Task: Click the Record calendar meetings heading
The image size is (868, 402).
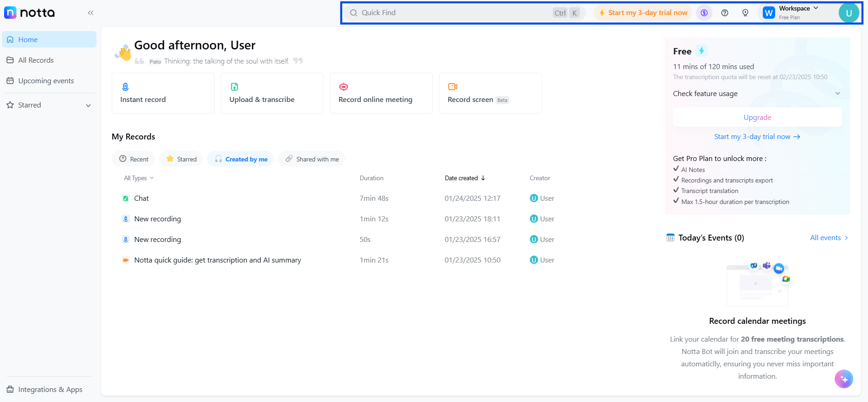Action: coord(757,321)
